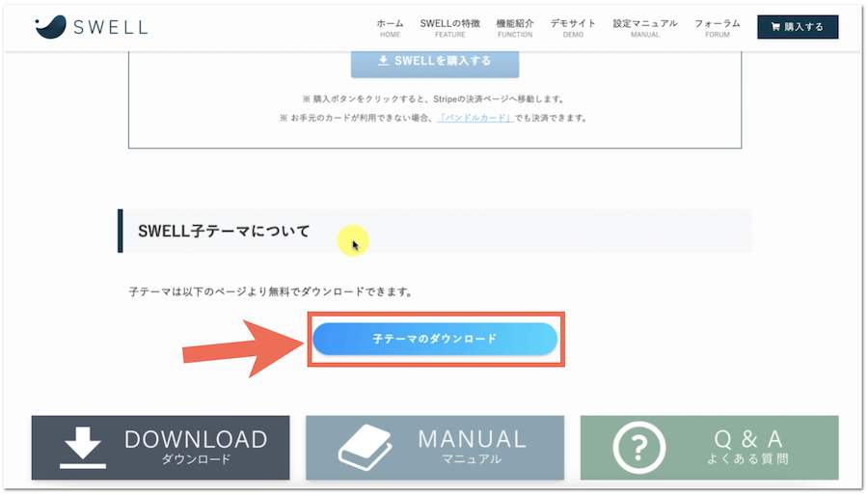Click download arrow icon on SWELLを購入する button

click(x=383, y=61)
